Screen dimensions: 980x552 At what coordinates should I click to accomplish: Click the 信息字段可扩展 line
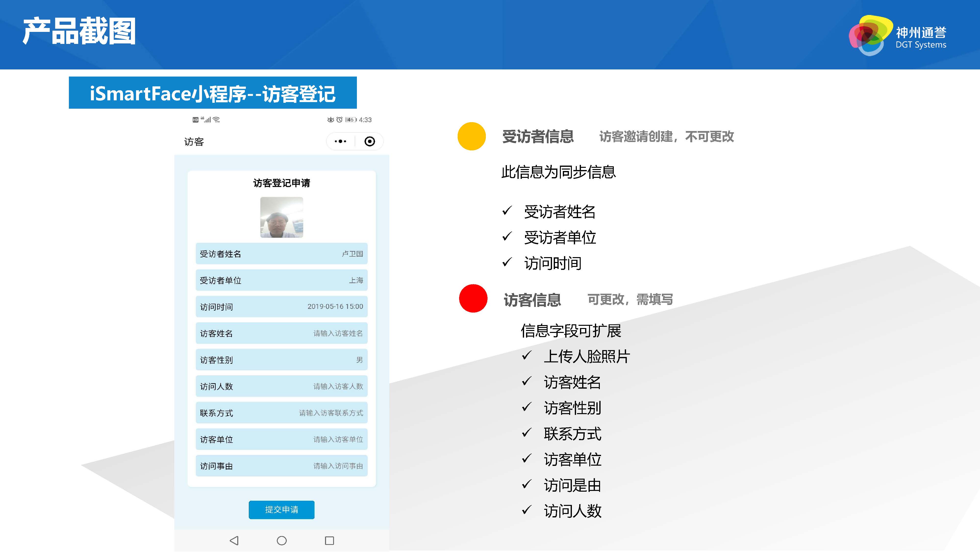pos(571,330)
